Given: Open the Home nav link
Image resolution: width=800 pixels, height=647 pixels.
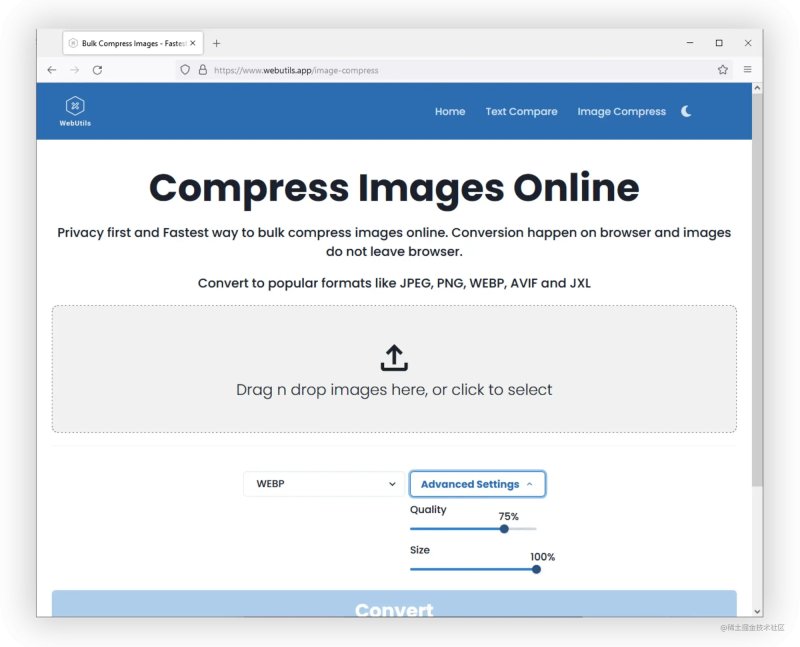Looking at the screenshot, I should coord(450,111).
